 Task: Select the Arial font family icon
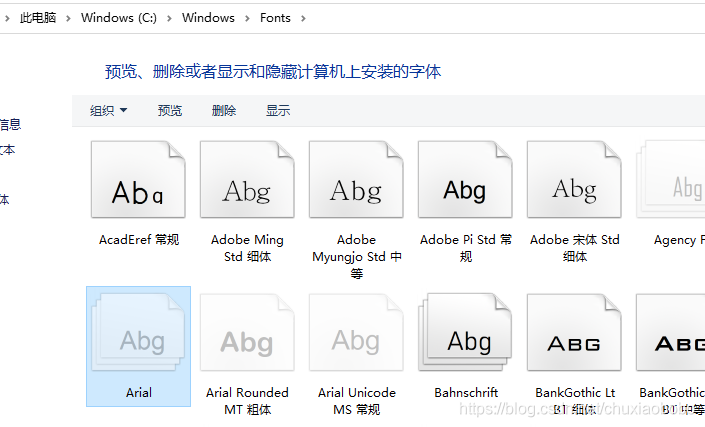point(138,332)
